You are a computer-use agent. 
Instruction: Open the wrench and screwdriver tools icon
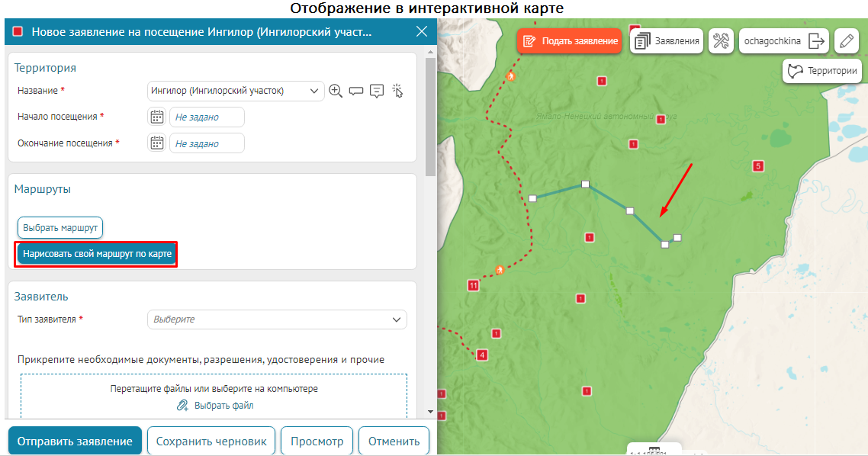pyautogui.click(x=721, y=41)
